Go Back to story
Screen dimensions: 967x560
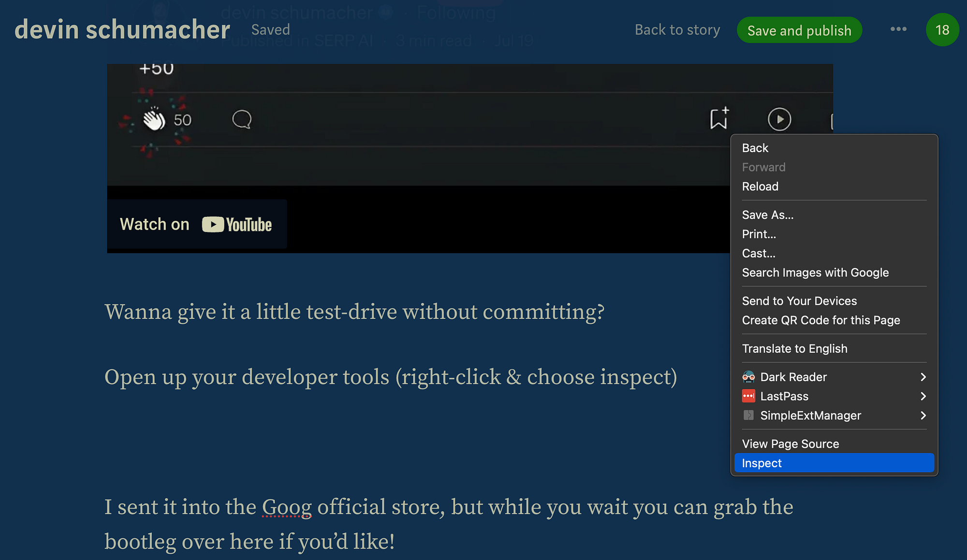[x=677, y=29]
